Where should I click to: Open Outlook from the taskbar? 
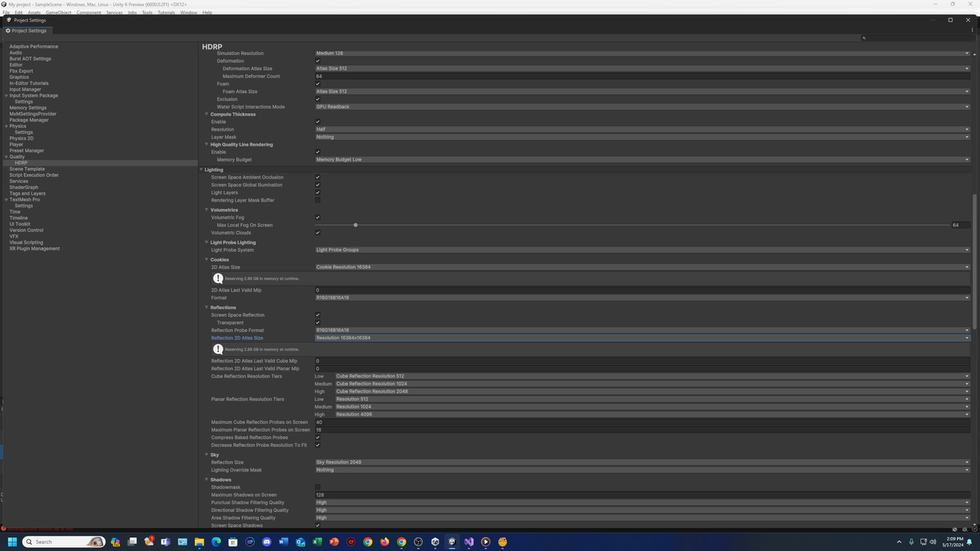point(300,542)
